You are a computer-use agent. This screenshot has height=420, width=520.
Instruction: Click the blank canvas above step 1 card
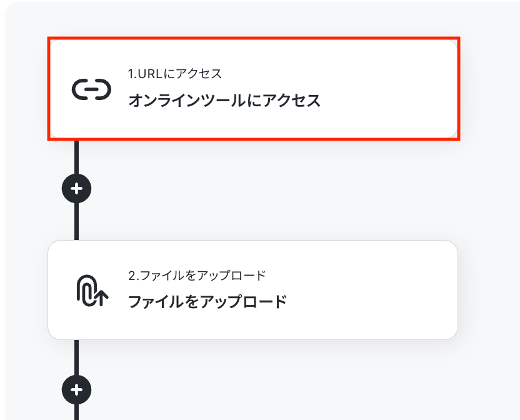tap(254, 20)
